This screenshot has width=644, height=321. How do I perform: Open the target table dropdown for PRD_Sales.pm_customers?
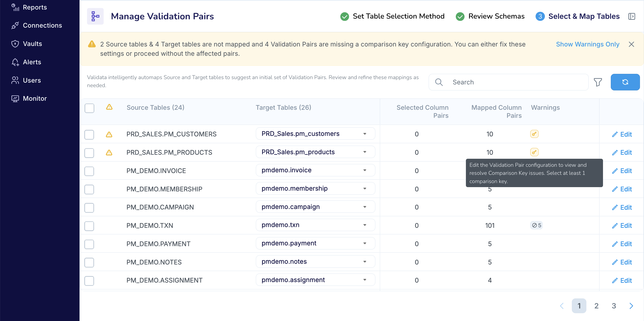[x=365, y=134]
